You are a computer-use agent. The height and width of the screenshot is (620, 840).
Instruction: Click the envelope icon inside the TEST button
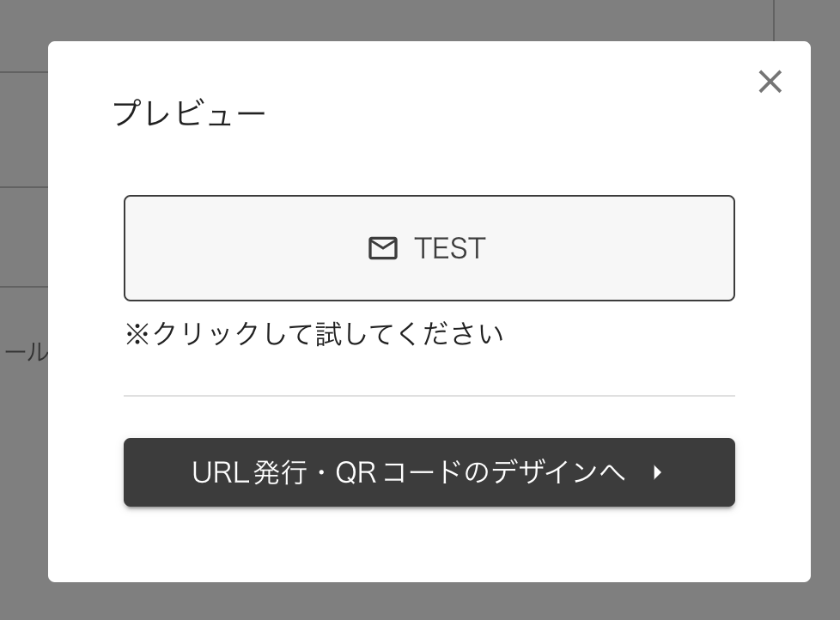pos(383,249)
